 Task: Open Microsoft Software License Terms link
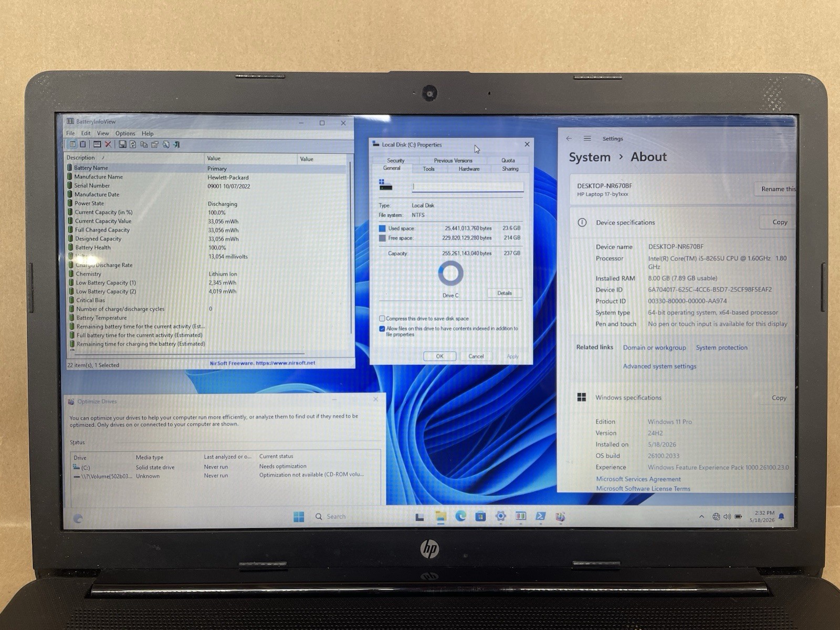pyautogui.click(x=643, y=488)
